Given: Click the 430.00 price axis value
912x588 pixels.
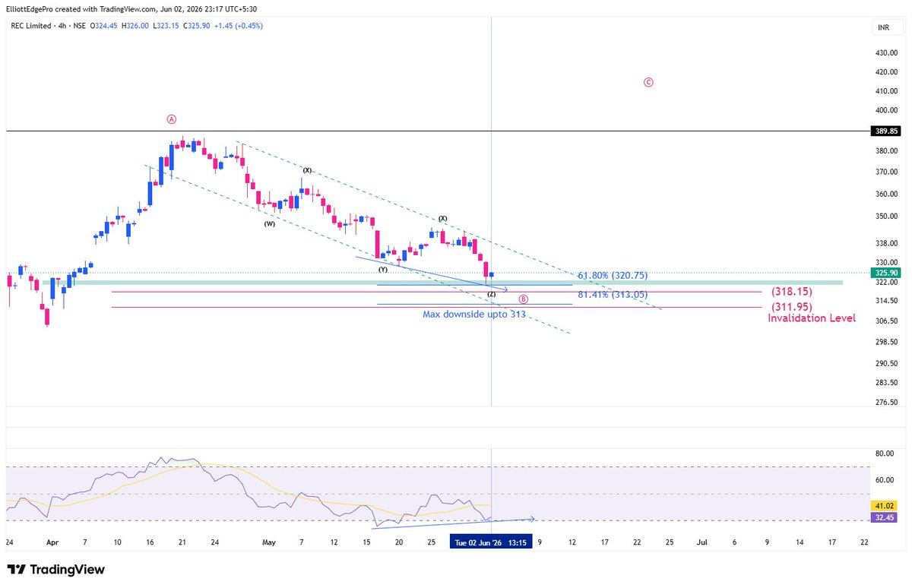Looking at the screenshot, I should (x=885, y=53).
